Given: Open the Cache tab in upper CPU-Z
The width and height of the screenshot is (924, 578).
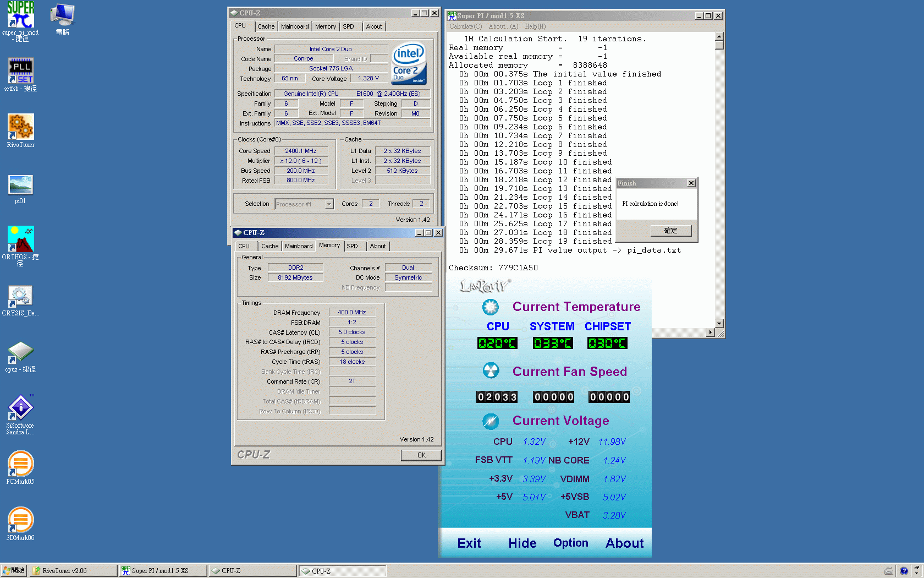Looking at the screenshot, I should (266, 26).
